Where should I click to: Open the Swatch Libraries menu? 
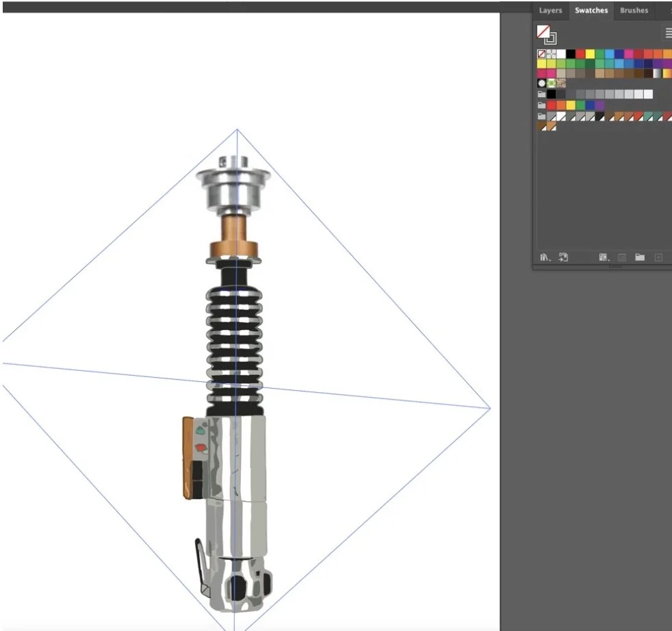pyautogui.click(x=545, y=257)
